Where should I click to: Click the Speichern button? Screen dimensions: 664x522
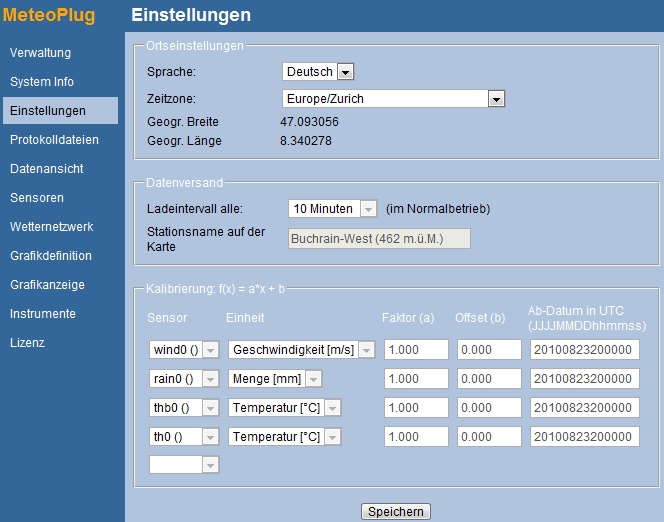[396, 511]
